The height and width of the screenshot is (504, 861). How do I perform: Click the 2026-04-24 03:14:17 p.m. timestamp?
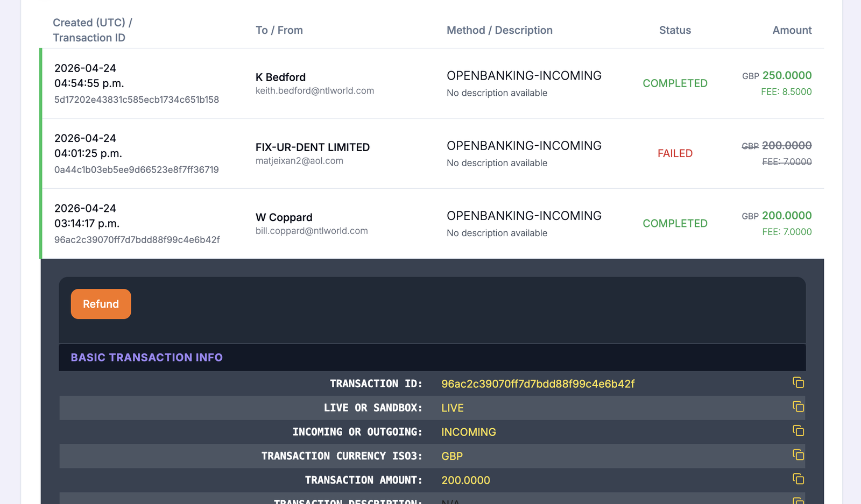coord(87,216)
